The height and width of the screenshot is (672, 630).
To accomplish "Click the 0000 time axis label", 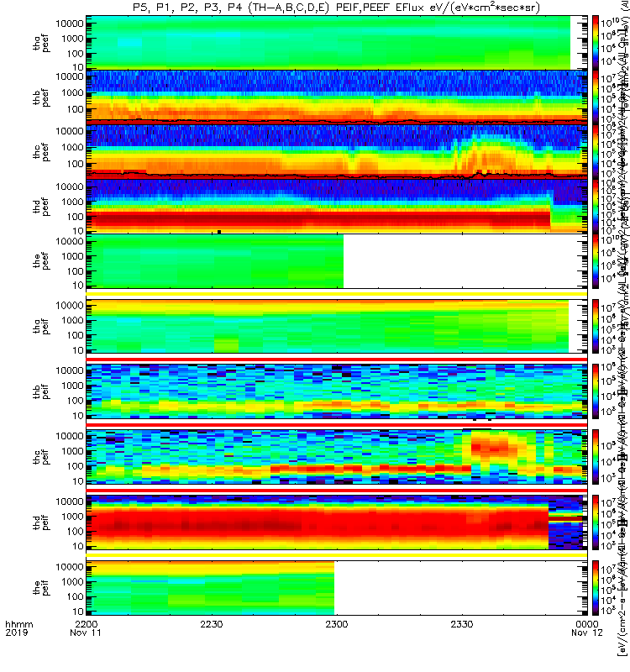I will tap(586, 624).
